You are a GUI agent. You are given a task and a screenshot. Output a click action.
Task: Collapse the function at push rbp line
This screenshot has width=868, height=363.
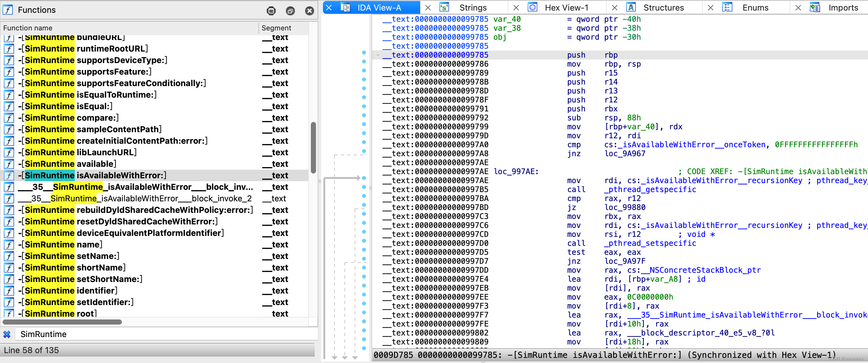(x=378, y=55)
